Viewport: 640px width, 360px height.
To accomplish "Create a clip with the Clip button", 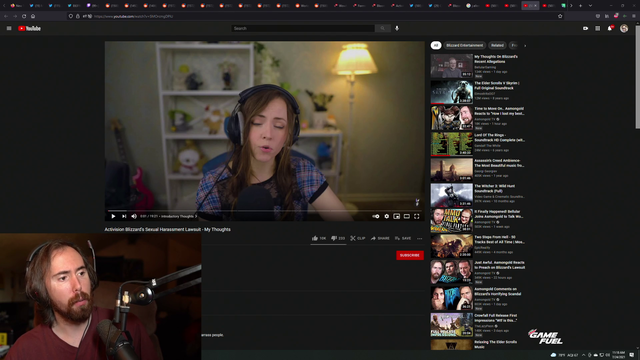I will pyautogui.click(x=358, y=238).
